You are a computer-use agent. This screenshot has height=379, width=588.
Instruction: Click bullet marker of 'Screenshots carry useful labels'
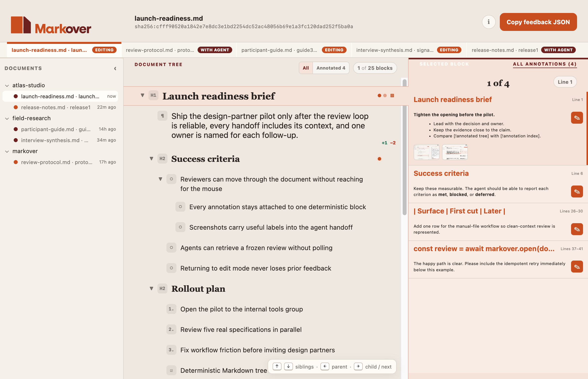click(180, 227)
